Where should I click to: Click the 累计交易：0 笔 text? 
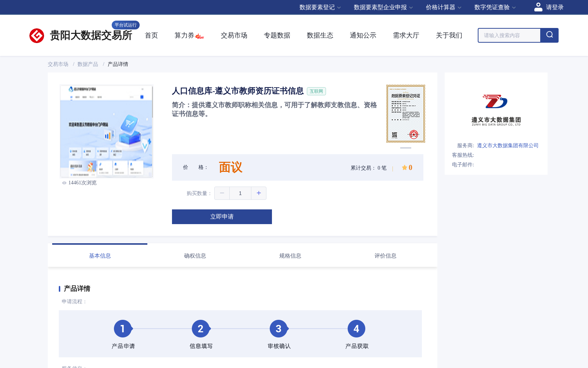(x=369, y=168)
